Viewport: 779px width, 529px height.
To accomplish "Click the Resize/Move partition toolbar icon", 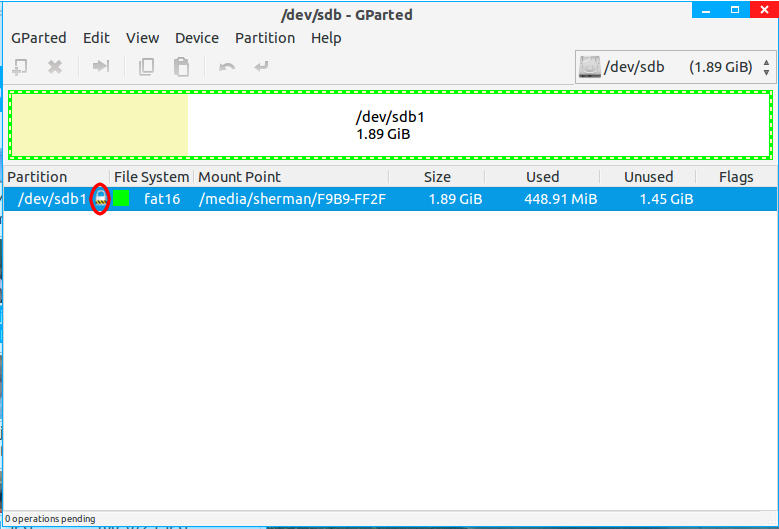I will click(x=101, y=67).
